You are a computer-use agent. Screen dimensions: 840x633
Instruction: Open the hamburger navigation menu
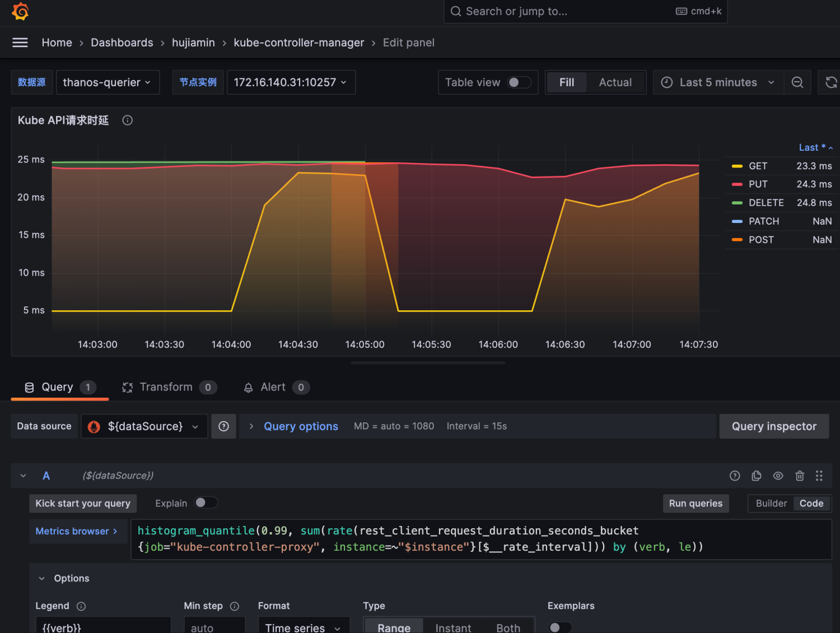tap(20, 43)
